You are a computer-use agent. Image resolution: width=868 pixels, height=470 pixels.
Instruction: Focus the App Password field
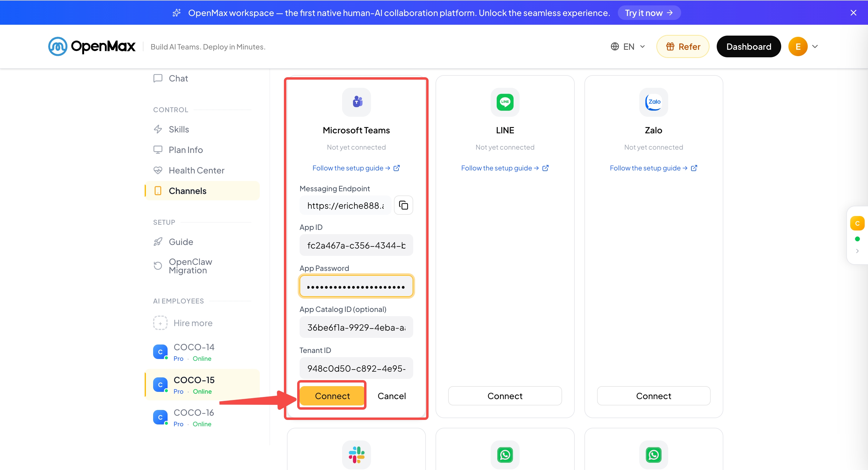pyautogui.click(x=356, y=286)
